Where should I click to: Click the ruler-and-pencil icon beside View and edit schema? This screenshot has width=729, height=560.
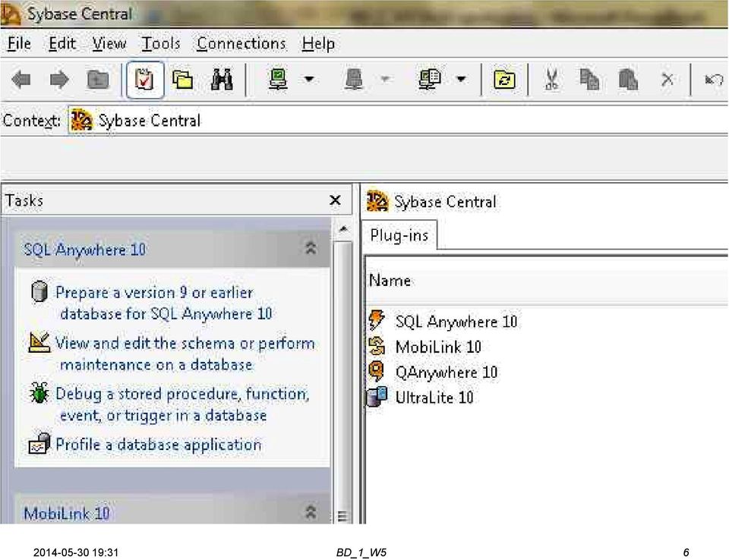[39, 342]
